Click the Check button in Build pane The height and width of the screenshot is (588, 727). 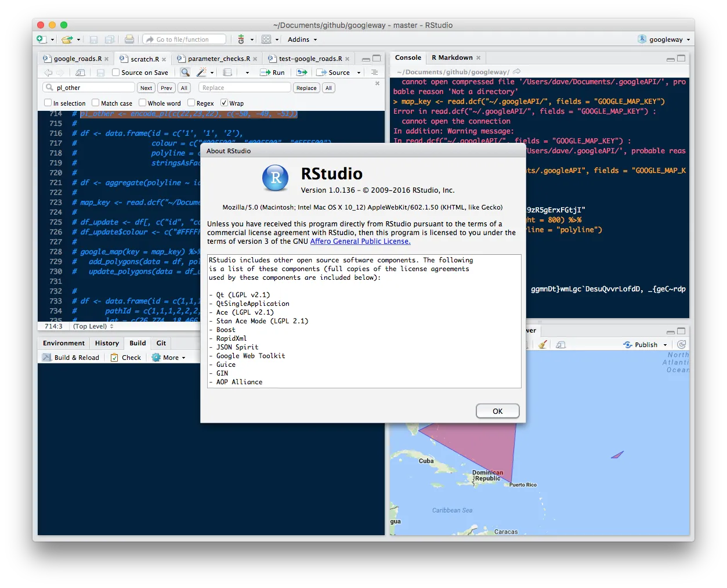(126, 358)
